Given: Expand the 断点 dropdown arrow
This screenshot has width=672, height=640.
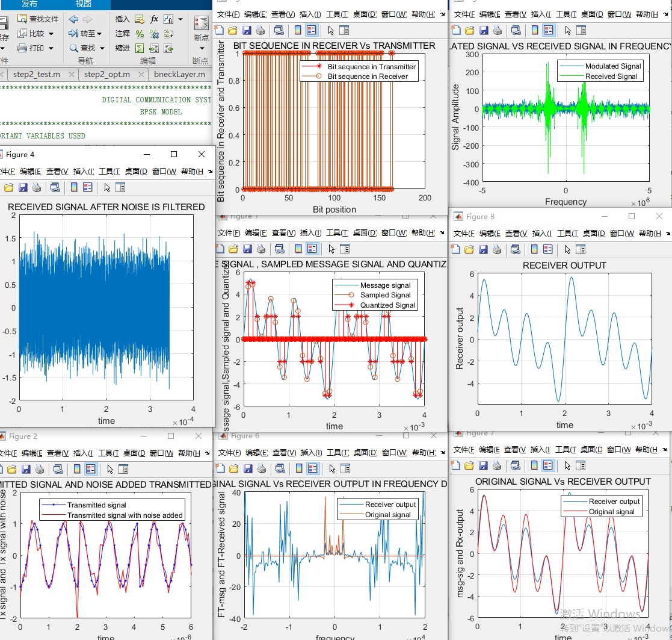Looking at the screenshot, I should coord(202,48).
